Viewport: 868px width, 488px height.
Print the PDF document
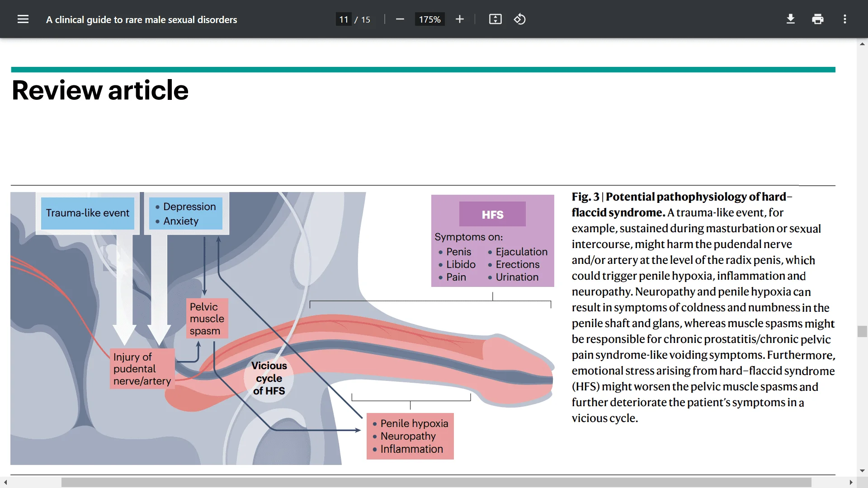(818, 19)
